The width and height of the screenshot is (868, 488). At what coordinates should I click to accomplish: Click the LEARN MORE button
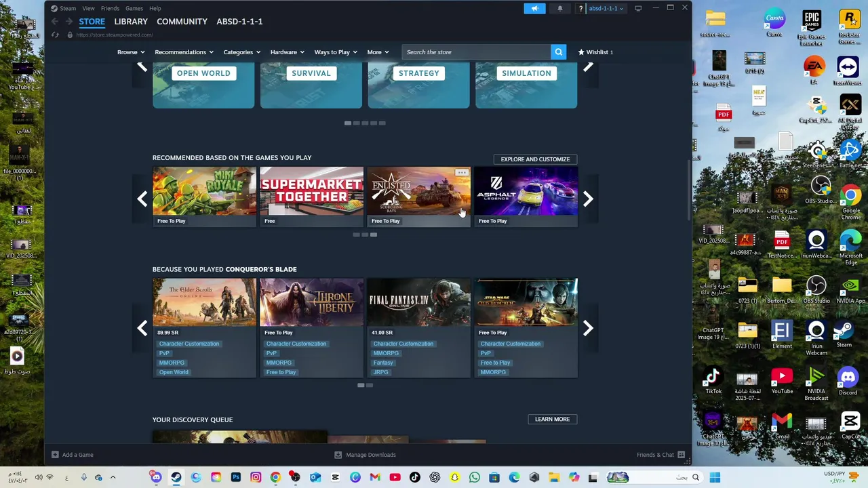click(552, 419)
